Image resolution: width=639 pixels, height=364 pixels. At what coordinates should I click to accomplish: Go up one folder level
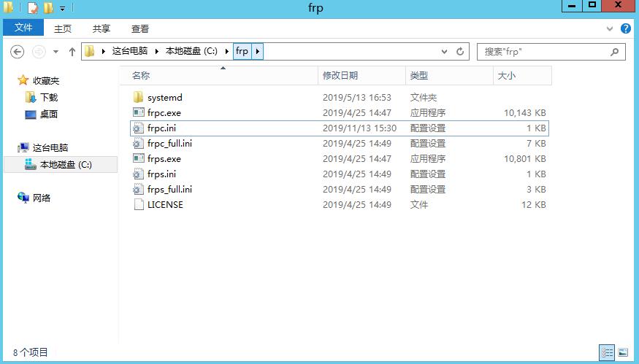(72, 52)
